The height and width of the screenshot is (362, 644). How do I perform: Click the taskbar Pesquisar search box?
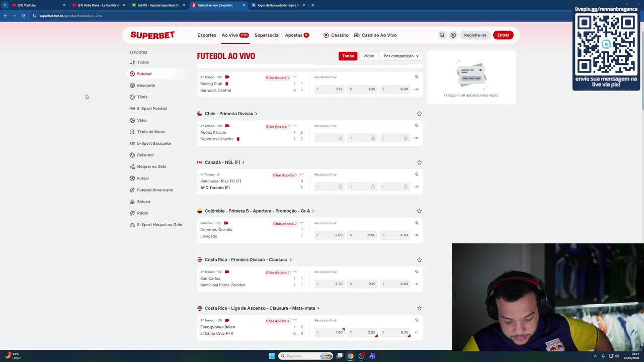pos(306,356)
